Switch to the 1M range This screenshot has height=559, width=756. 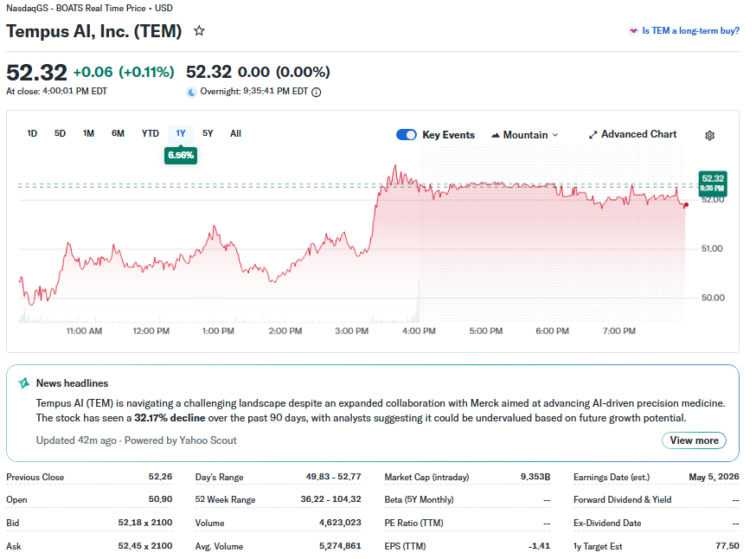88,133
